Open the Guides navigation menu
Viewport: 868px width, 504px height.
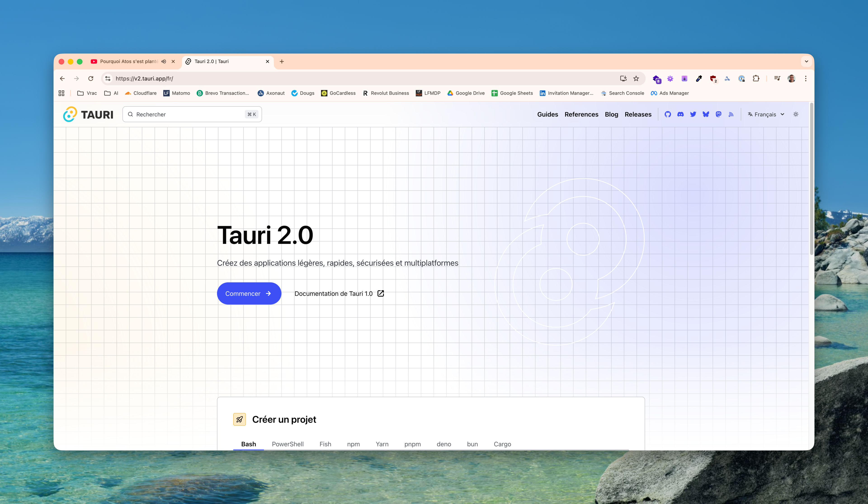coord(547,114)
